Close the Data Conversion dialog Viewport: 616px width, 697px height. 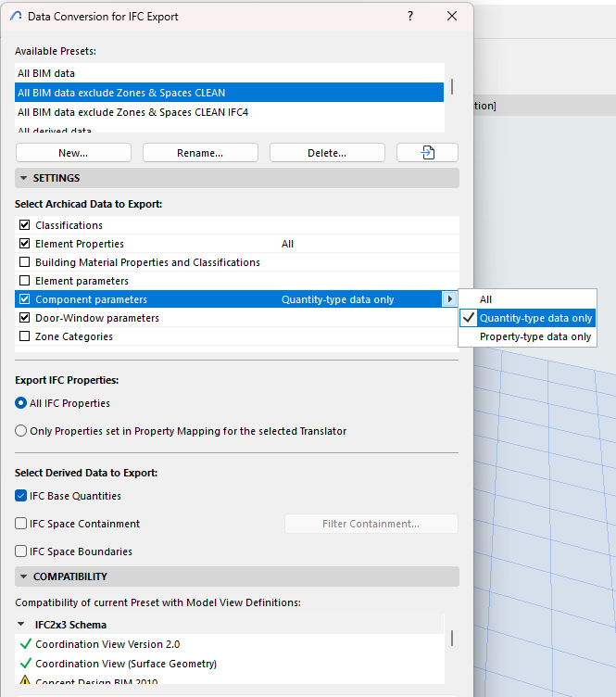452,16
